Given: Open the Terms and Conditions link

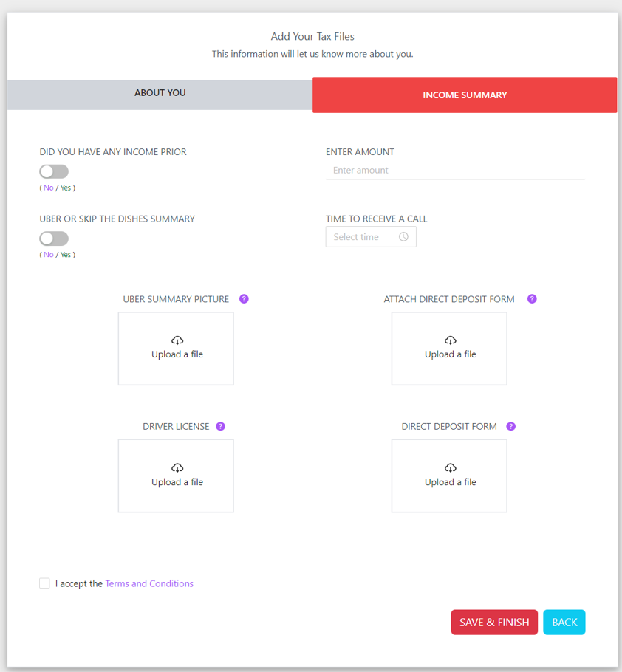Looking at the screenshot, I should click(149, 583).
